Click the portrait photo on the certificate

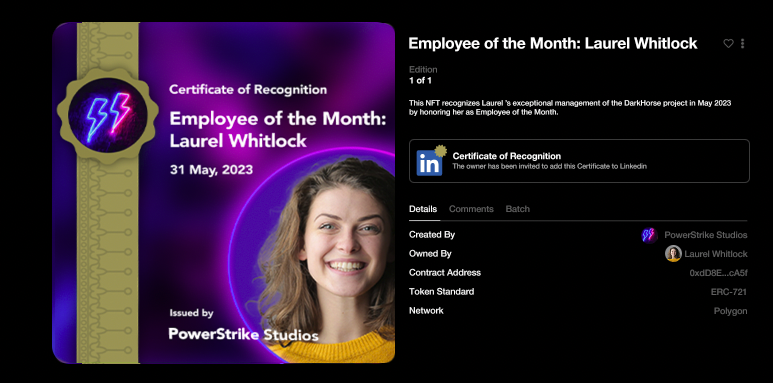click(x=316, y=254)
